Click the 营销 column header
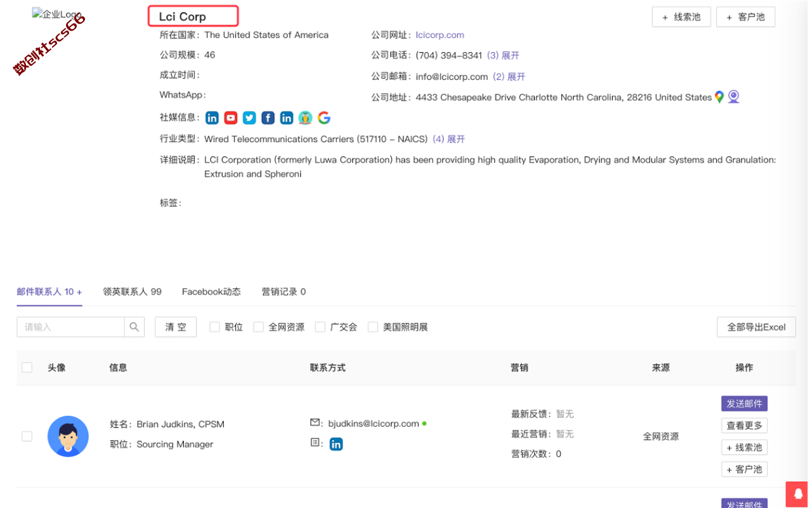Screen dimensions: 812x508 [520, 368]
